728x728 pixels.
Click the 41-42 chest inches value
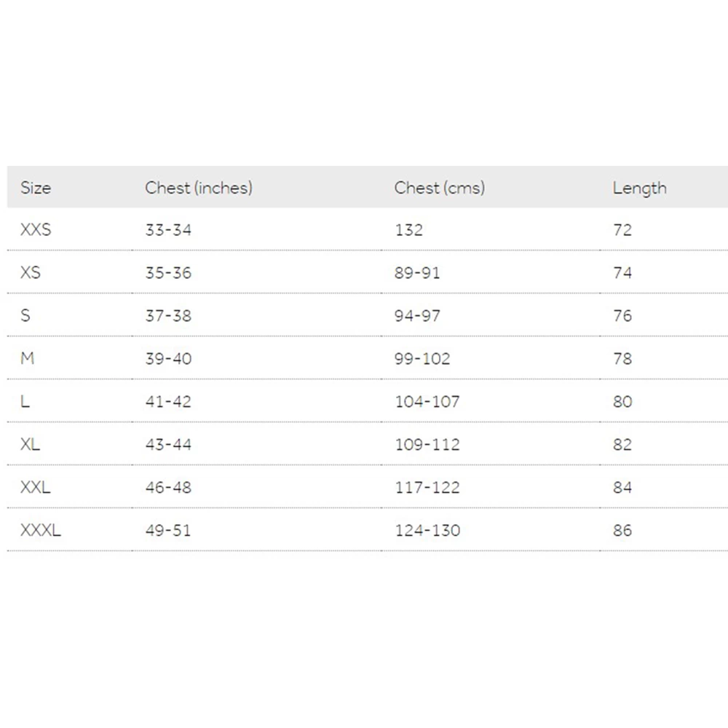168,402
